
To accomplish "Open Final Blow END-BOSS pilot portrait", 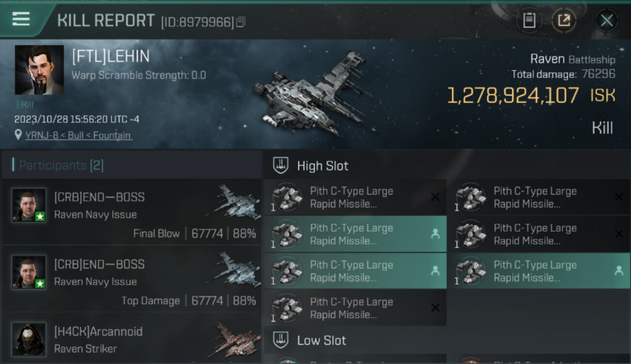I will [x=29, y=205].
